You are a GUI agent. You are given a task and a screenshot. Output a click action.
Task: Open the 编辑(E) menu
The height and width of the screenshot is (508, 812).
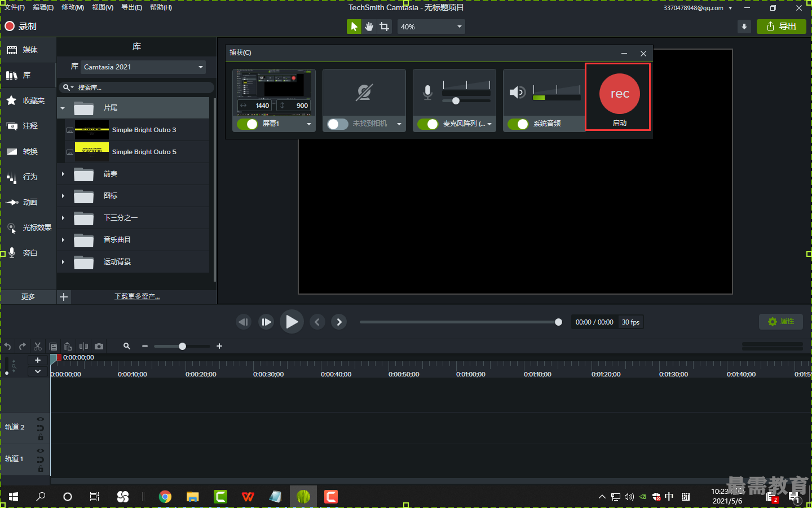(43, 7)
